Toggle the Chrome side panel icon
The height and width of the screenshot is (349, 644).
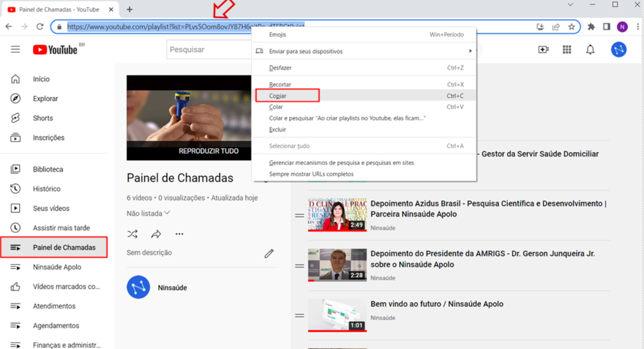607,26
